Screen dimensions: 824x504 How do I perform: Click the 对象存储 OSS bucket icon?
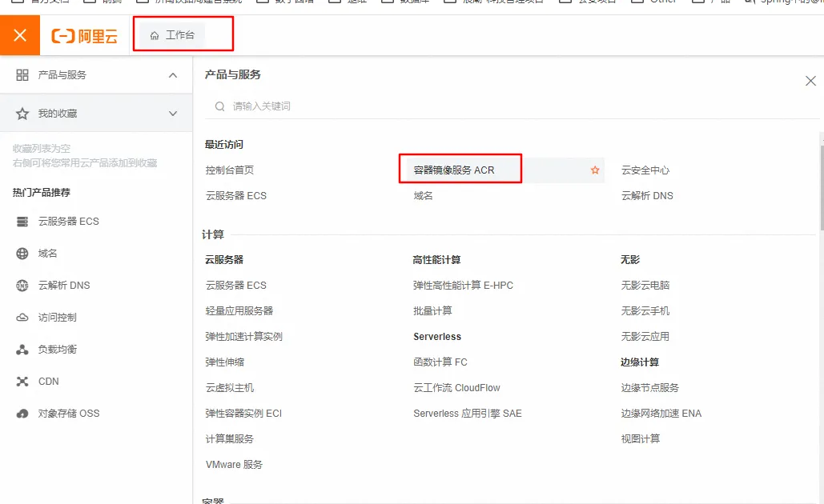pos(22,414)
